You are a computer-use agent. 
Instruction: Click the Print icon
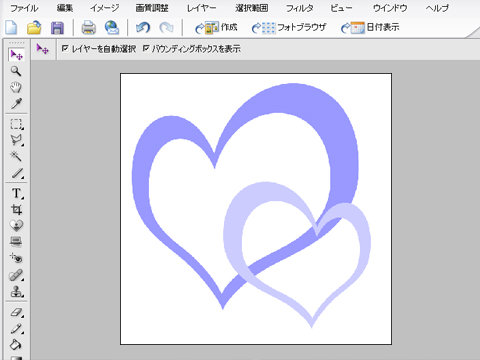tap(89, 28)
